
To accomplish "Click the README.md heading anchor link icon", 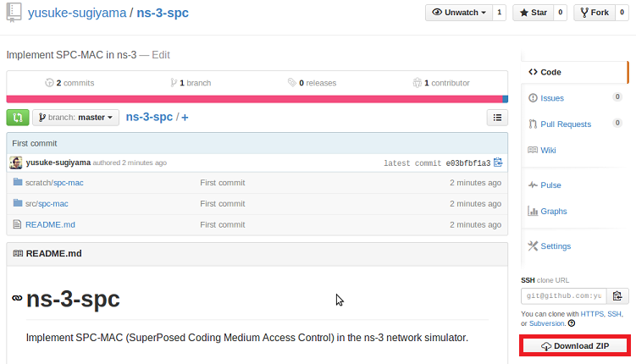I will click(x=17, y=299).
